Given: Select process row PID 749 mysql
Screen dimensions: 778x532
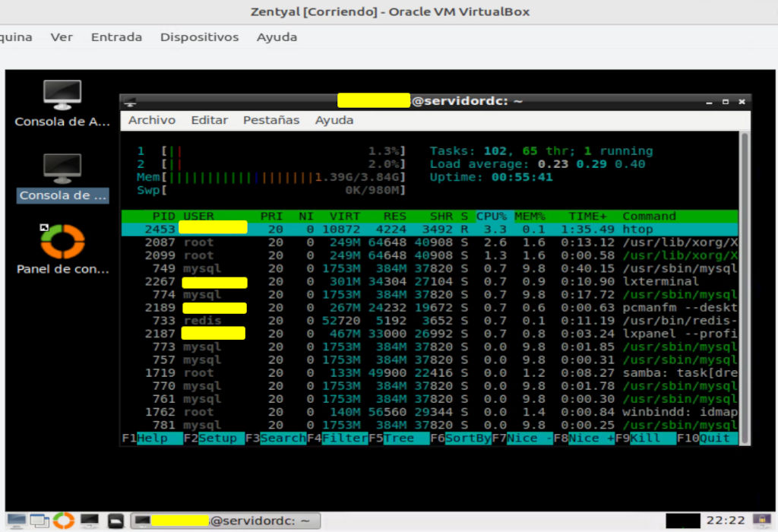Looking at the screenshot, I should point(430,268).
